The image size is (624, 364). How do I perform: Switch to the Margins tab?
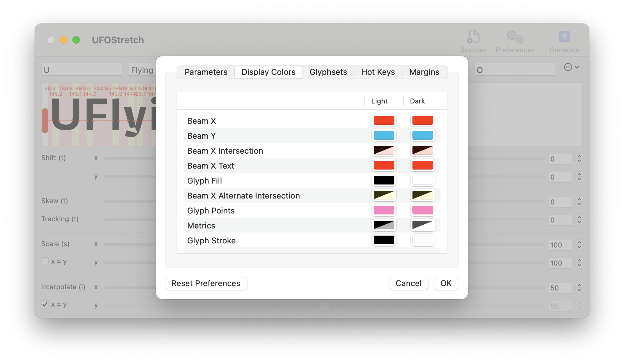point(424,72)
